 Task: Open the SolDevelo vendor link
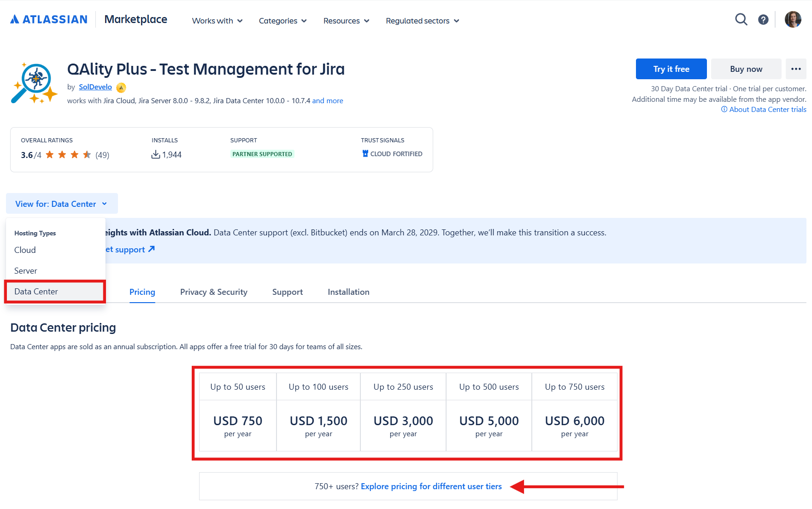[95, 87]
